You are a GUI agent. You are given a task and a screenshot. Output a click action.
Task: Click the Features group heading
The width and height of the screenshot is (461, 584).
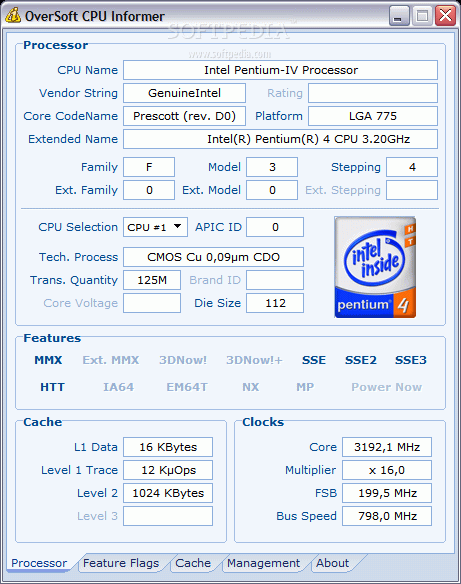pos(52,338)
